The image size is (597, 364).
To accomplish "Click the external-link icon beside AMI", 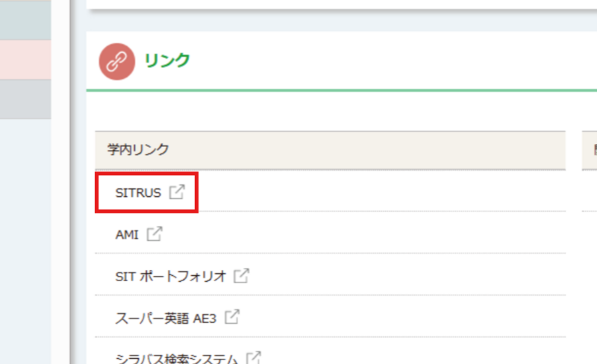I will click(154, 233).
